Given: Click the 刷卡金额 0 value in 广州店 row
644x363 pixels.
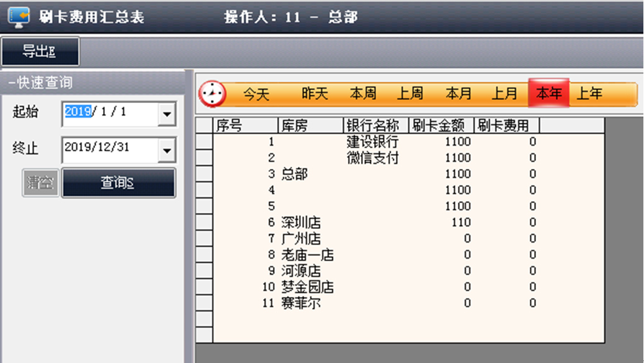Looking at the screenshot, I should (467, 238).
